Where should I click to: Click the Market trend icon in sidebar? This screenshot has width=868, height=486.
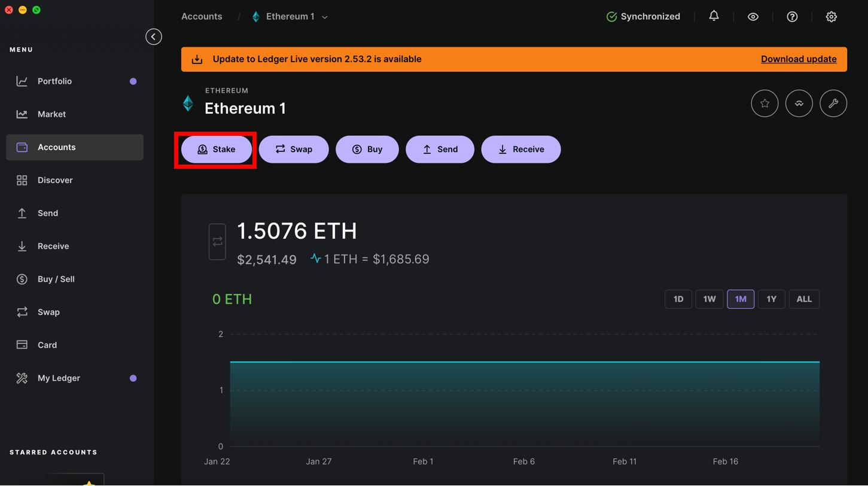click(22, 114)
